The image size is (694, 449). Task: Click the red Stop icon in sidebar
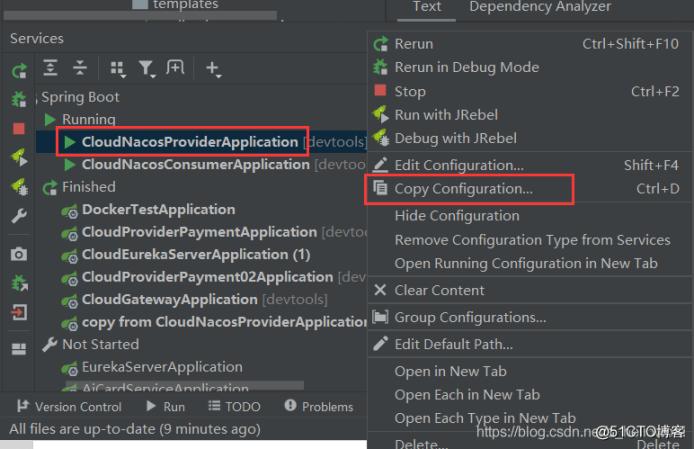(19, 128)
